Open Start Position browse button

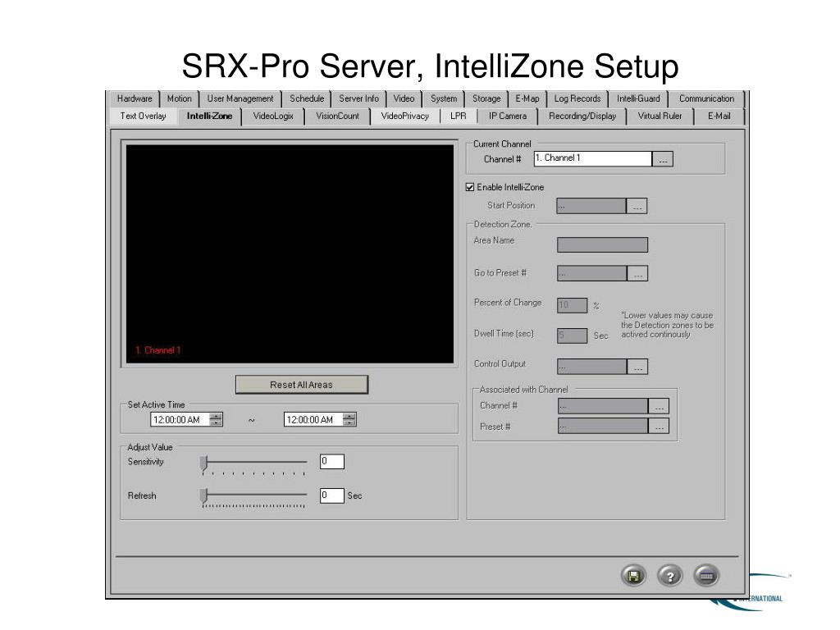pos(637,206)
